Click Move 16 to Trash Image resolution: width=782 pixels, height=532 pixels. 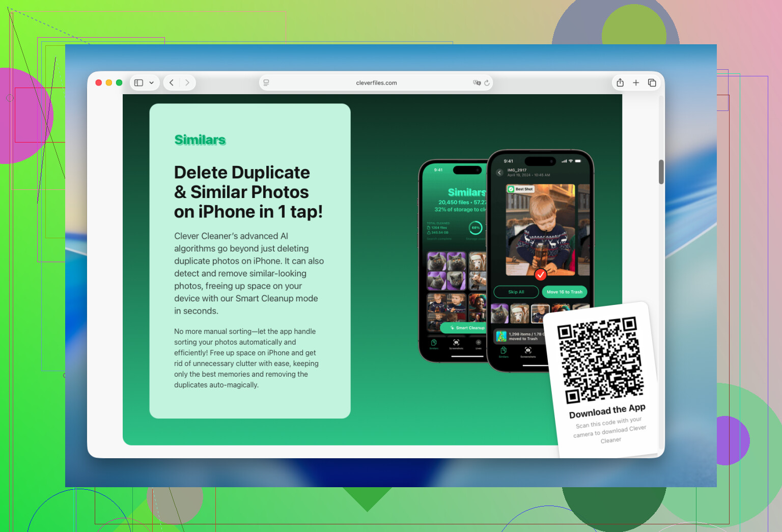(x=565, y=292)
